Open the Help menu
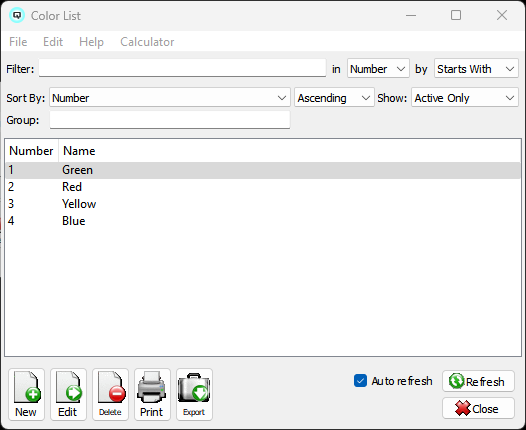The height and width of the screenshot is (430, 526). point(91,42)
